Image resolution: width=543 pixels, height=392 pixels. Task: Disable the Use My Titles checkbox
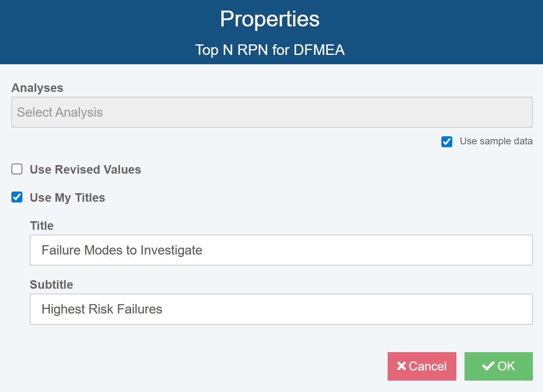17,197
